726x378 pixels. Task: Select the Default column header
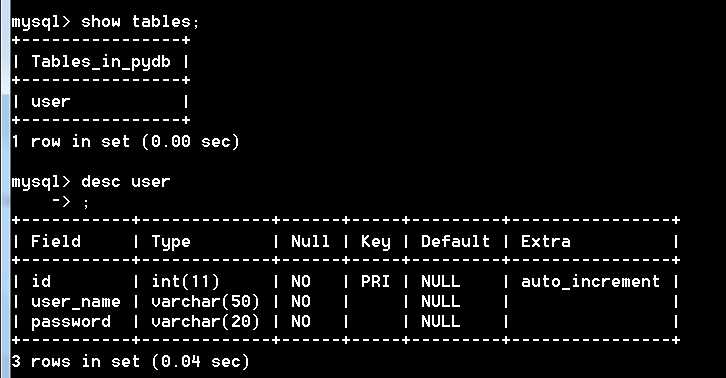click(455, 241)
